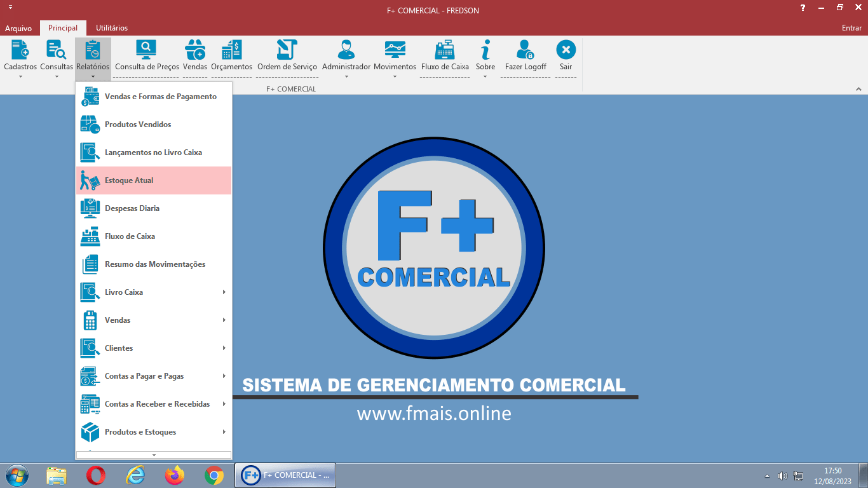Open Lançamentos no Livro Caixa report
868x488 pixels.
pos(154,152)
